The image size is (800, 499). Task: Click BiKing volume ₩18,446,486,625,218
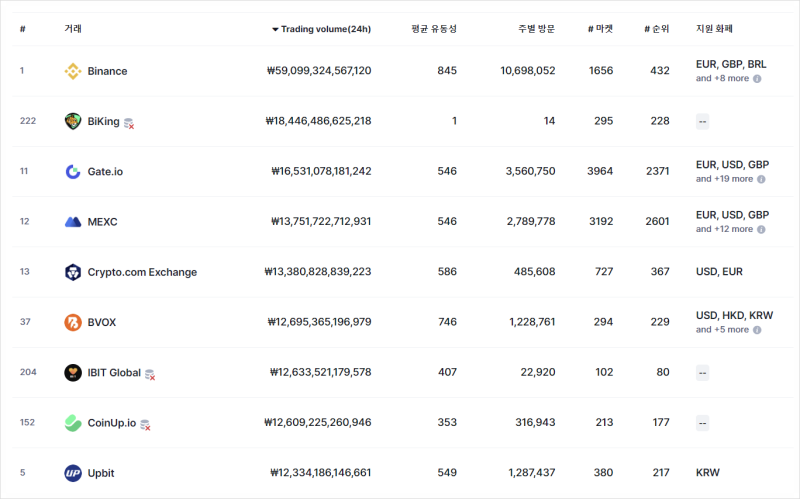pyautogui.click(x=318, y=121)
